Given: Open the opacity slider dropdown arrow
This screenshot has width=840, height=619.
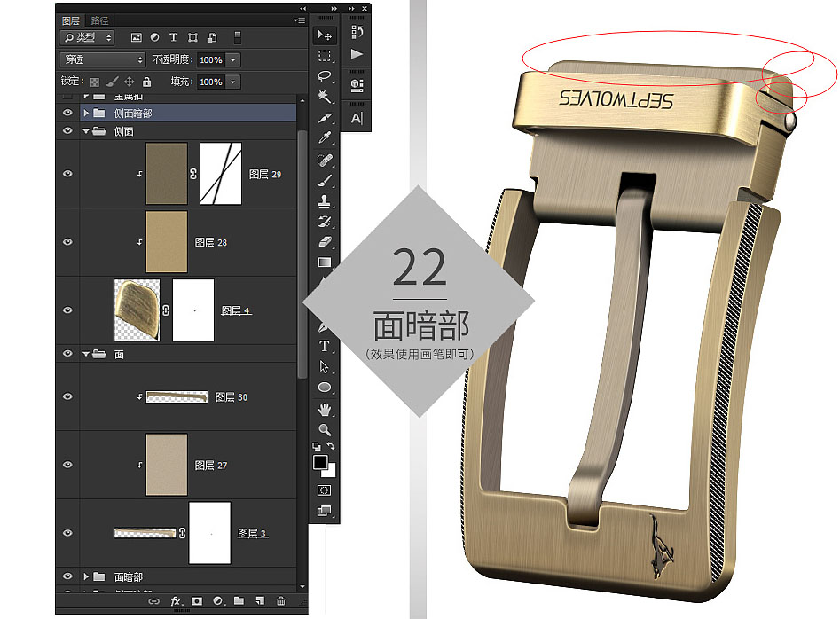Looking at the screenshot, I should 233,60.
